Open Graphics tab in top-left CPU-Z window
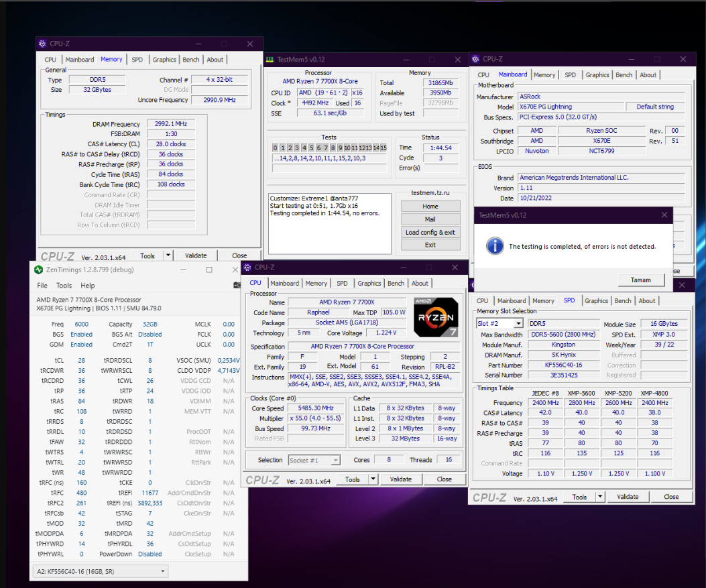Screen dimensions: 706x588 pyautogui.click(x=164, y=60)
